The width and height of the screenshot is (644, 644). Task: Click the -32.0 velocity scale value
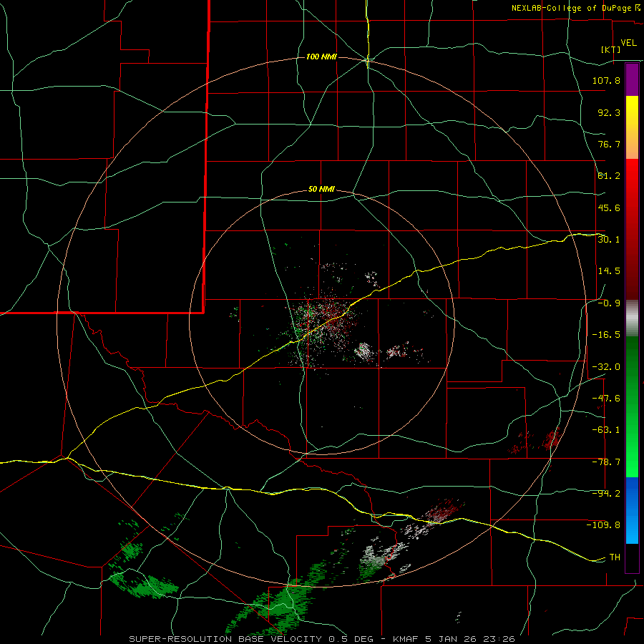(x=606, y=367)
